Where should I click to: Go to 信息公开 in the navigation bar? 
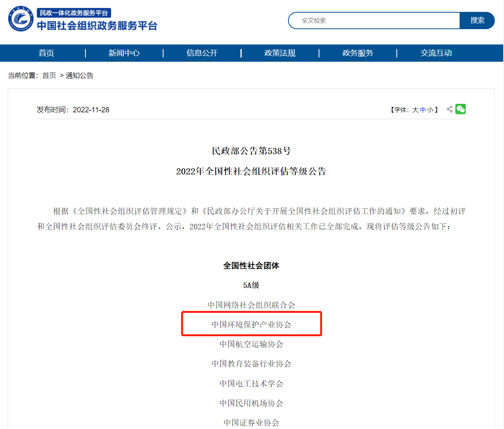tap(202, 53)
